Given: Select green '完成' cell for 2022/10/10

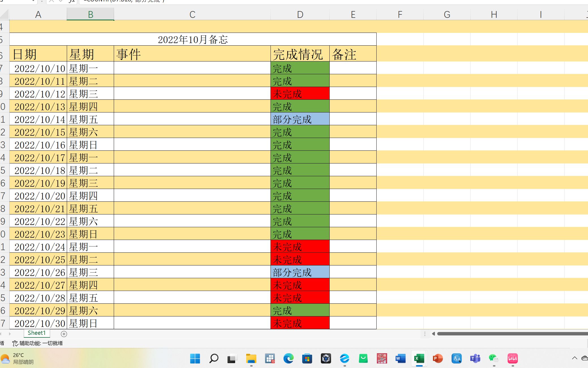Looking at the screenshot, I should click(300, 68).
